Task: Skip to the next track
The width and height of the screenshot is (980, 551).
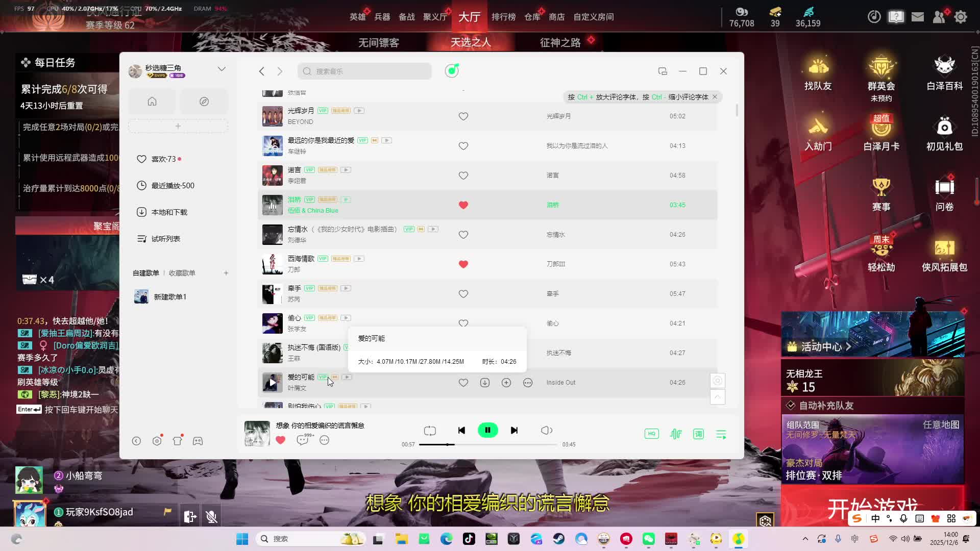Action: coord(514,431)
